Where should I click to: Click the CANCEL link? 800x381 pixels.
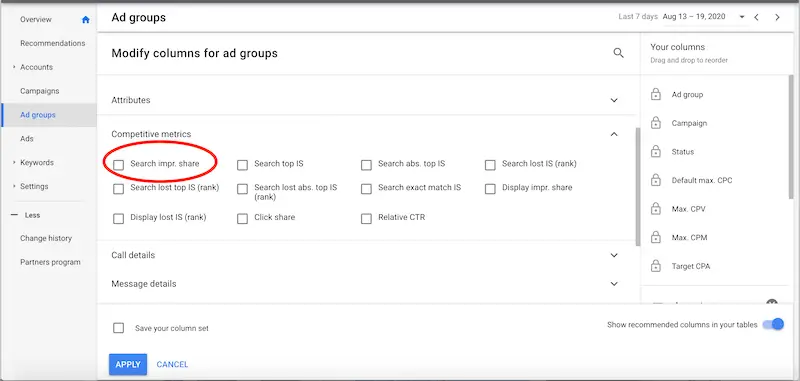pyautogui.click(x=172, y=364)
